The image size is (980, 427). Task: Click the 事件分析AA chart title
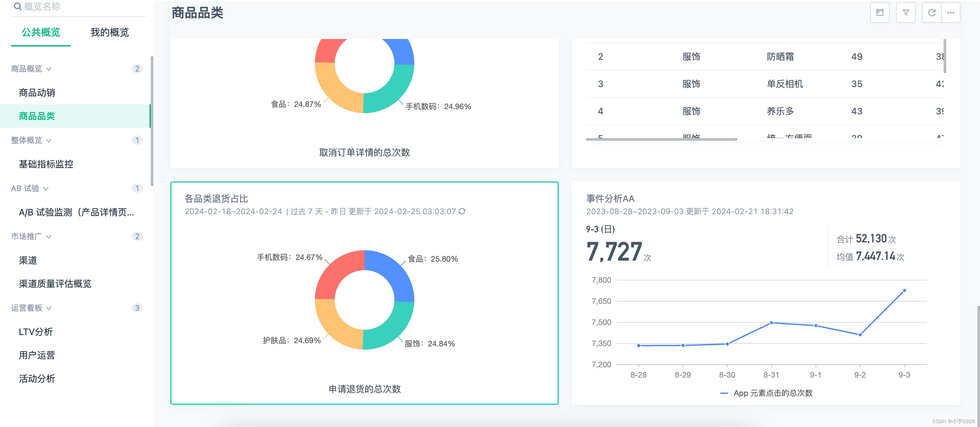610,199
